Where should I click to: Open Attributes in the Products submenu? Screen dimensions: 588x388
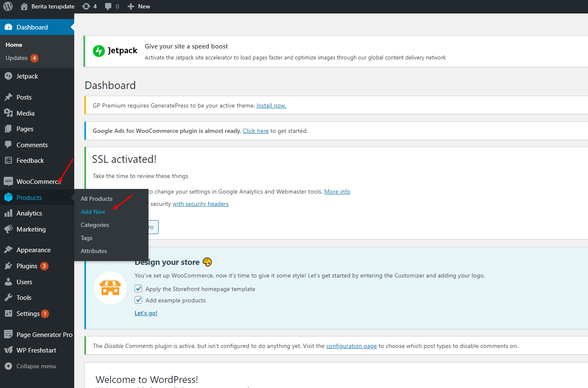click(x=94, y=251)
